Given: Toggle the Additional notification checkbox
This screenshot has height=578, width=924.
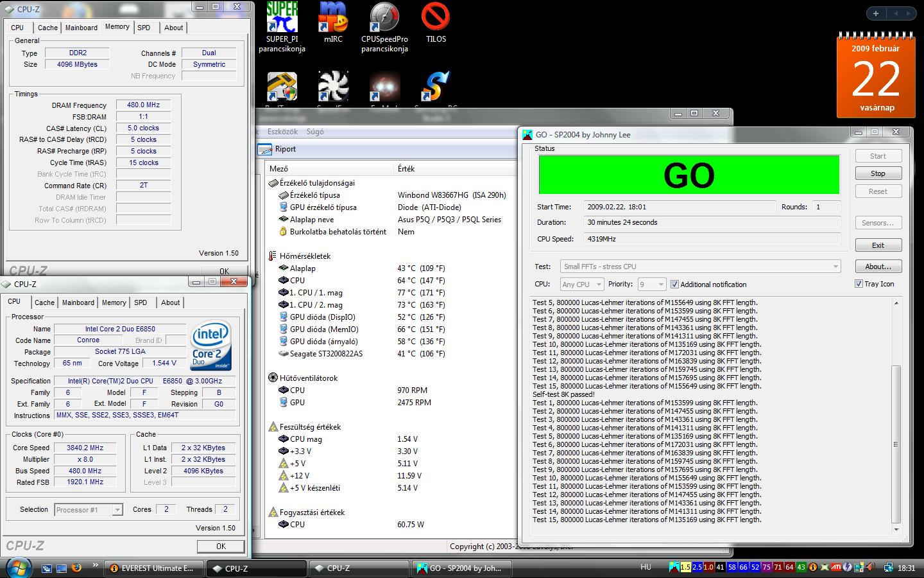Looking at the screenshot, I should tap(674, 285).
